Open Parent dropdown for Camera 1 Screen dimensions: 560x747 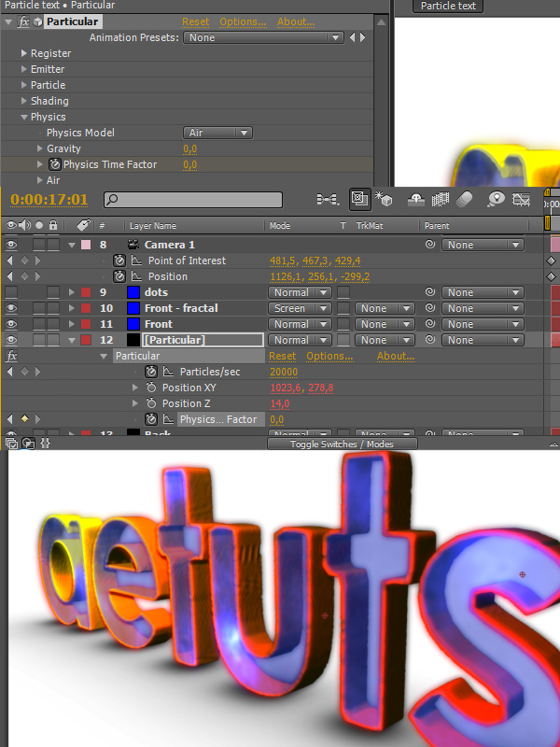coord(483,245)
